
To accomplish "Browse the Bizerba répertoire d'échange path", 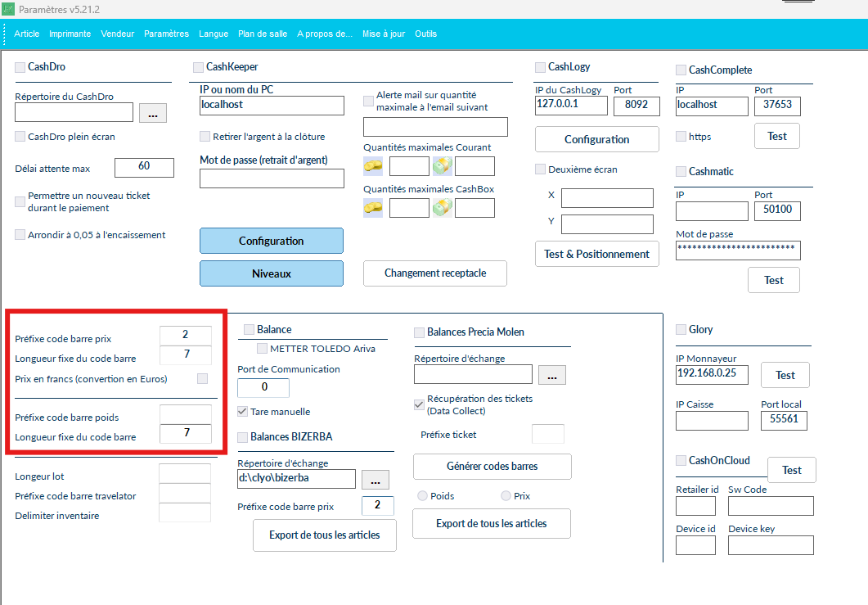I will click(x=375, y=479).
